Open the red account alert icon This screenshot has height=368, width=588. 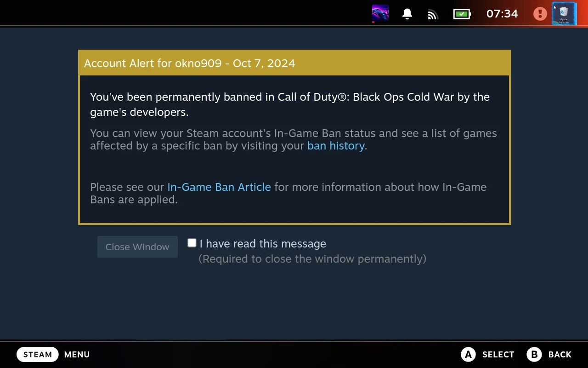pos(540,13)
